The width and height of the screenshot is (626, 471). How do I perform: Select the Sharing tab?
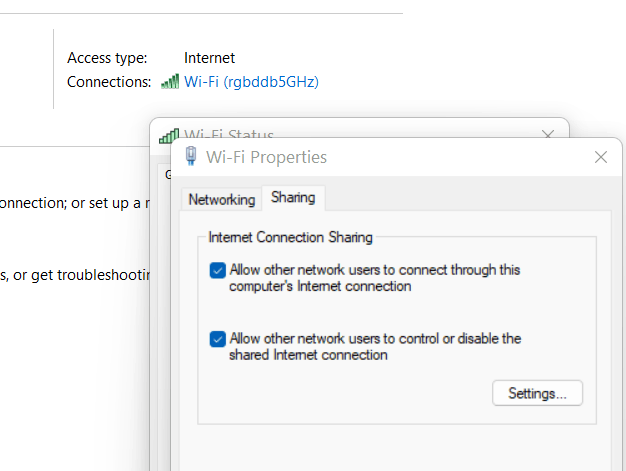click(x=293, y=197)
